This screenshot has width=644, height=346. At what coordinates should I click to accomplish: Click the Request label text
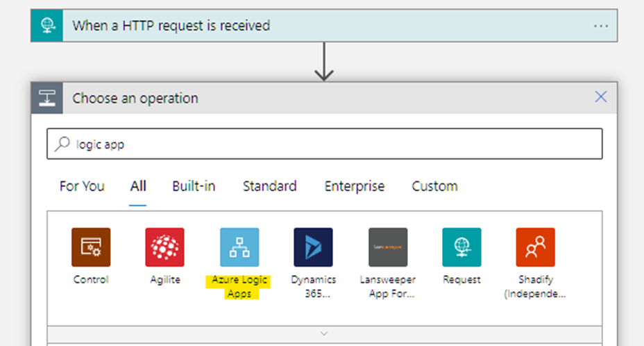coord(461,280)
